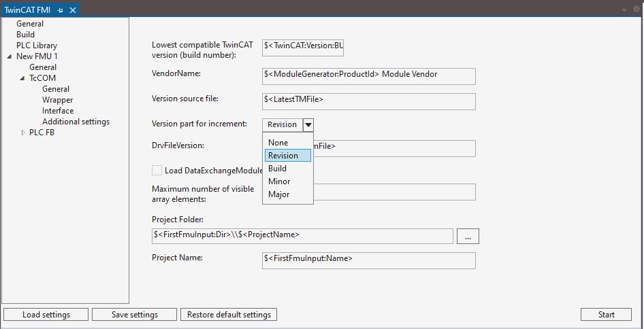Image resolution: width=644 pixels, height=329 pixels.
Task: Focus the Project Name input field
Action: pos(369,261)
